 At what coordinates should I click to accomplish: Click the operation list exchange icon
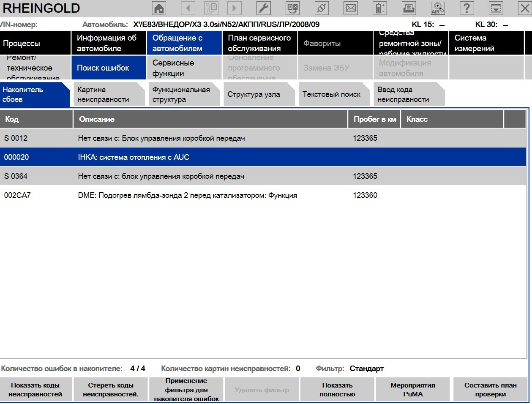[293, 8]
